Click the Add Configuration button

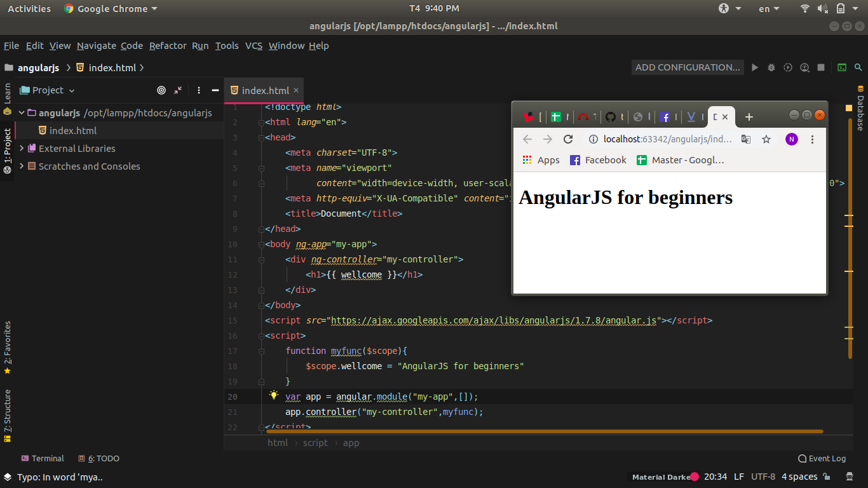point(688,67)
